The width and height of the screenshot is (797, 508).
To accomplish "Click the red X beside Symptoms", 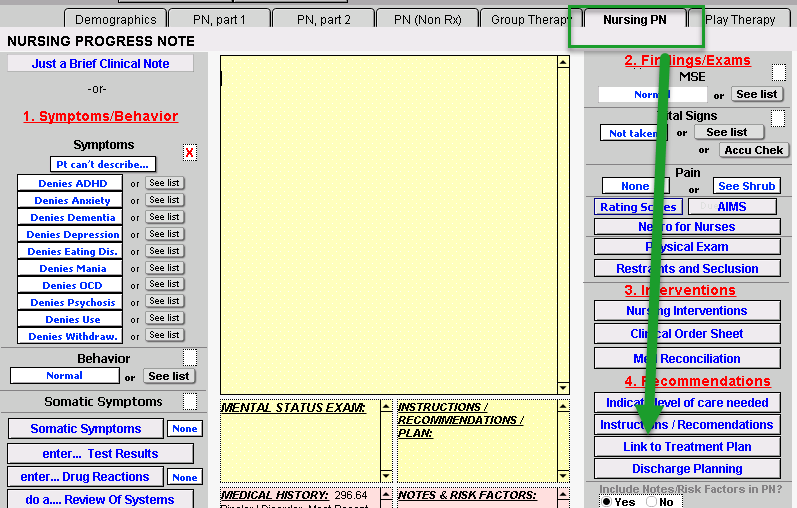I will pos(189,152).
